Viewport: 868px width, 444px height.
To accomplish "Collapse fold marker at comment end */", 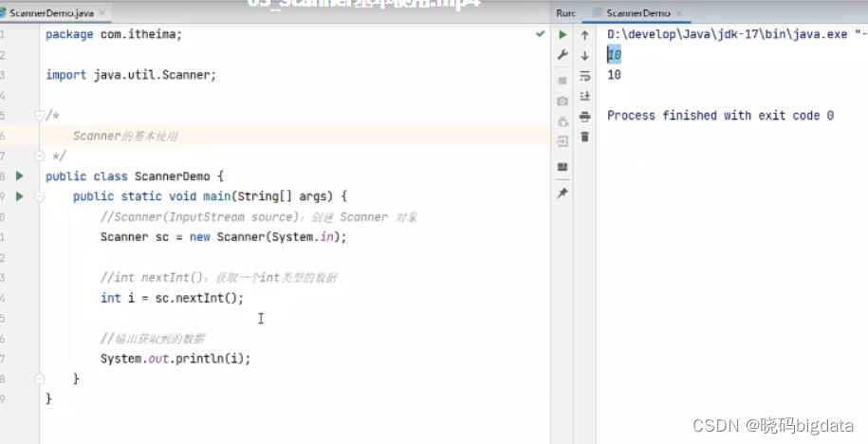I will coord(39,157).
